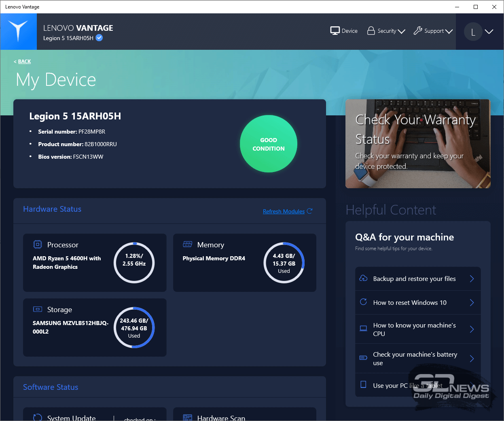Click the Hardware Status heading
The height and width of the screenshot is (421, 504).
(x=52, y=209)
